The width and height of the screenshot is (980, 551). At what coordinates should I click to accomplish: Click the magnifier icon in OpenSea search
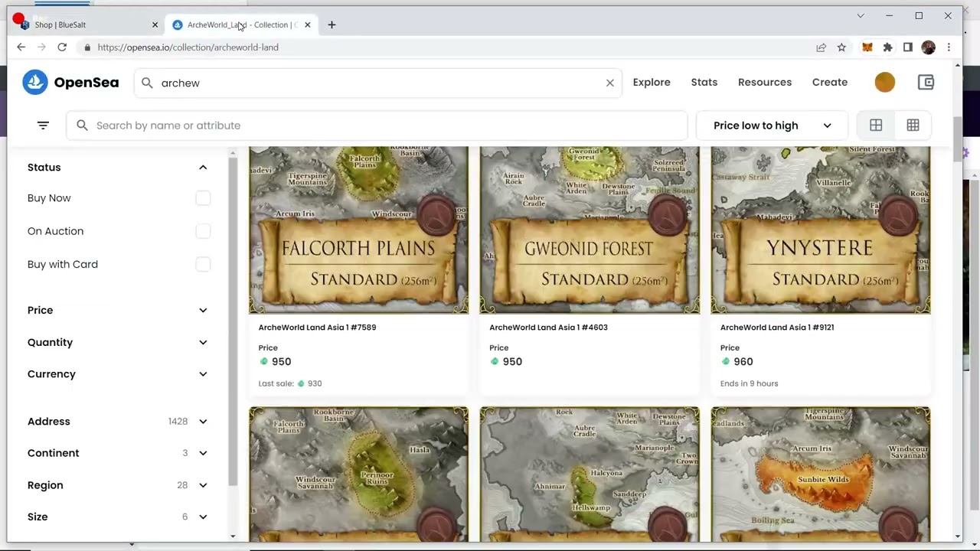tap(147, 83)
